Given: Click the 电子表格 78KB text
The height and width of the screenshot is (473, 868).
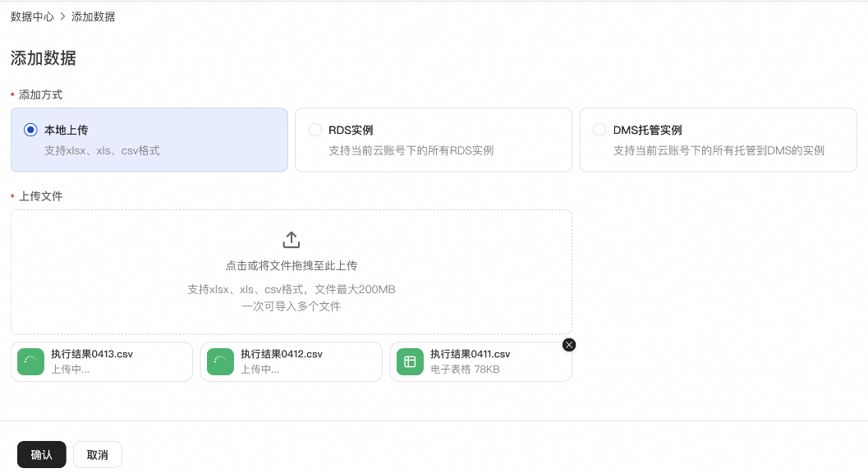Looking at the screenshot, I should point(465,370).
